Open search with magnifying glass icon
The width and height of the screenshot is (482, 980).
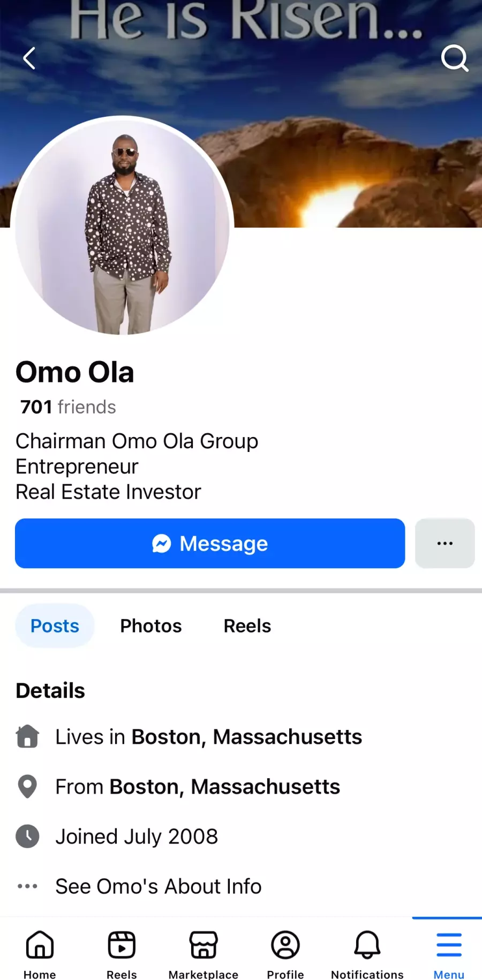click(x=454, y=58)
